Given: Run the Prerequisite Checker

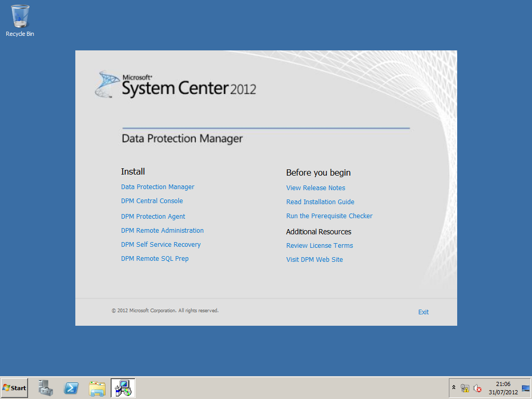Looking at the screenshot, I should (329, 216).
